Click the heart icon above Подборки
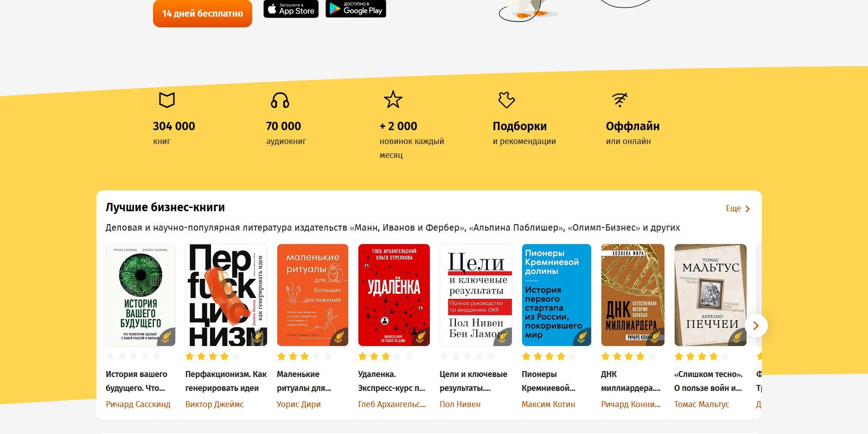Screen dimensions: 868x434 (x=506, y=100)
